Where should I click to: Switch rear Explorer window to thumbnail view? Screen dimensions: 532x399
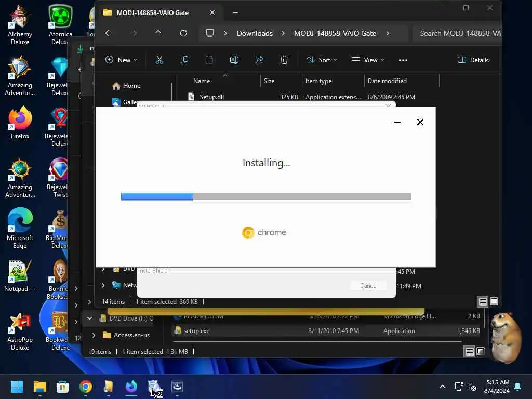click(x=481, y=352)
